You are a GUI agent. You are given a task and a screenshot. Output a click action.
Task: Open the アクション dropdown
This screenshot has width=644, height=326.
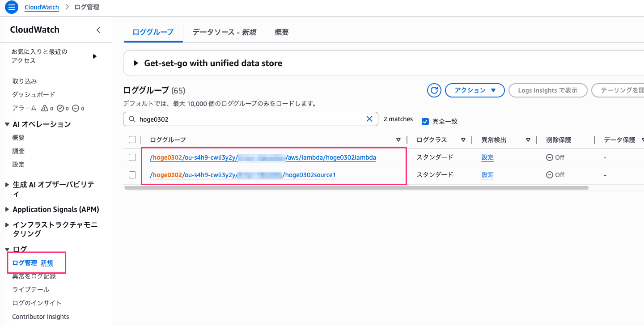pyautogui.click(x=475, y=90)
